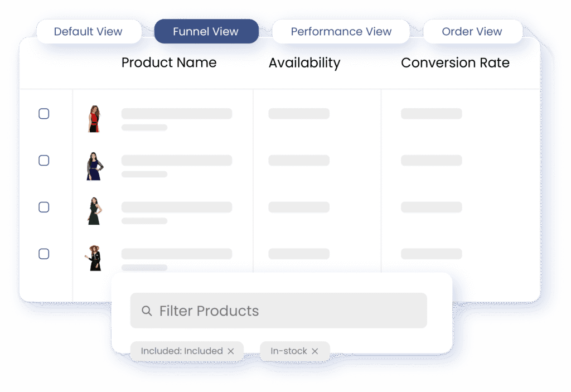Sort by the Product Name column header
Image resolution: width=571 pixels, height=392 pixels.
coord(169,63)
